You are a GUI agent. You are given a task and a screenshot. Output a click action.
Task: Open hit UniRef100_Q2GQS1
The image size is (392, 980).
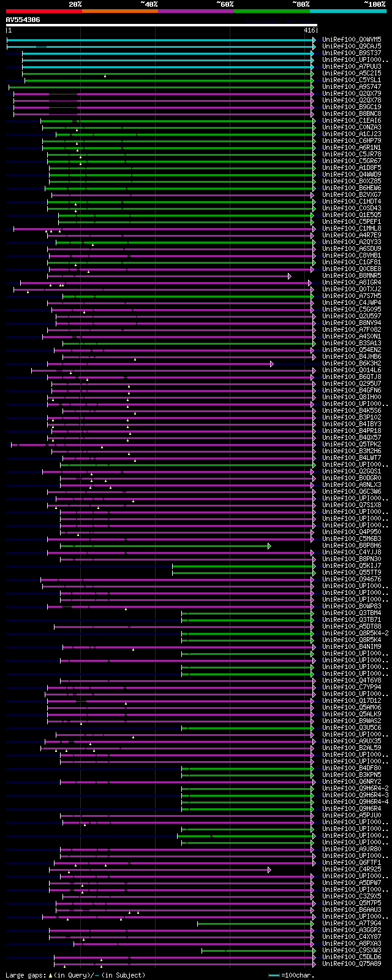352,471
